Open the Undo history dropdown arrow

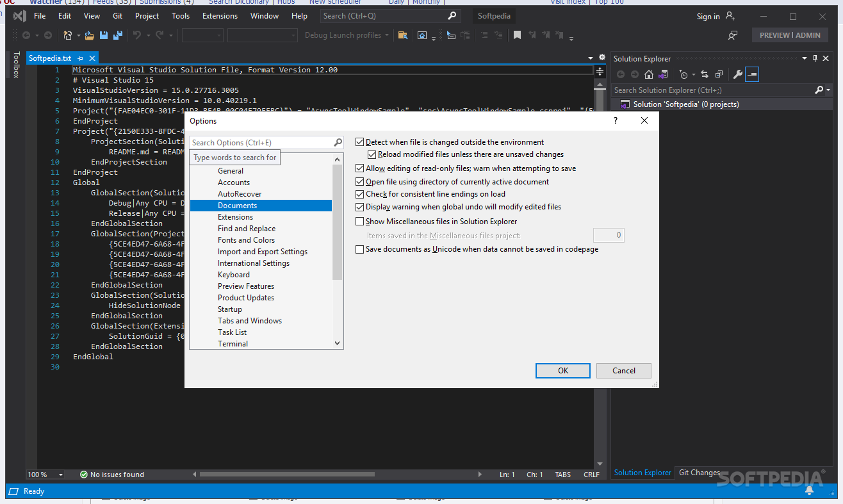(x=147, y=35)
